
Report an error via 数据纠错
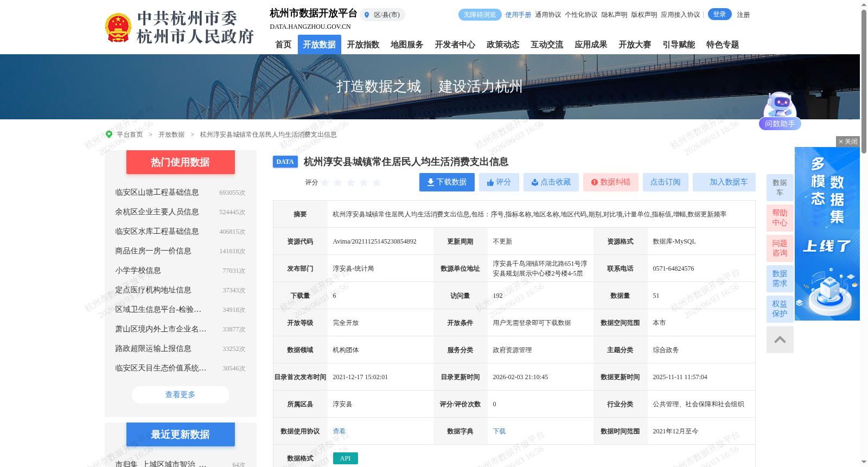(611, 182)
